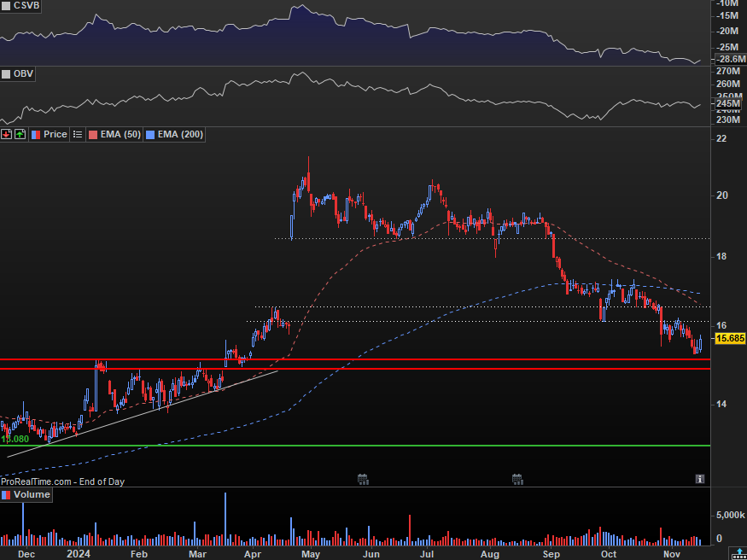Open the EMA (200) indicator label
The height and width of the screenshot is (560, 747).
(180, 135)
